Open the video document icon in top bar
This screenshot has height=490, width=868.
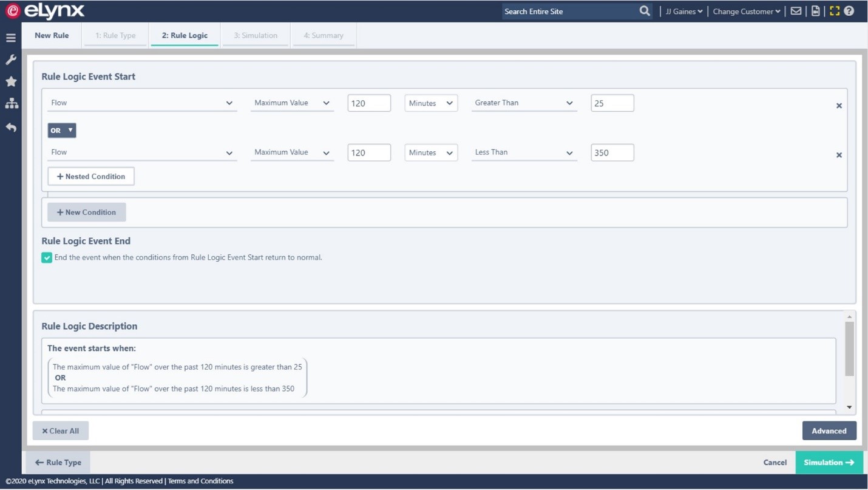tap(815, 11)
